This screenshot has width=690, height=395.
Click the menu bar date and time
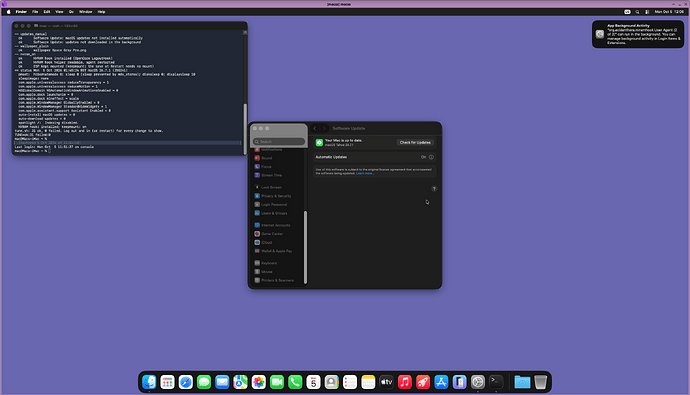(669, 12)
